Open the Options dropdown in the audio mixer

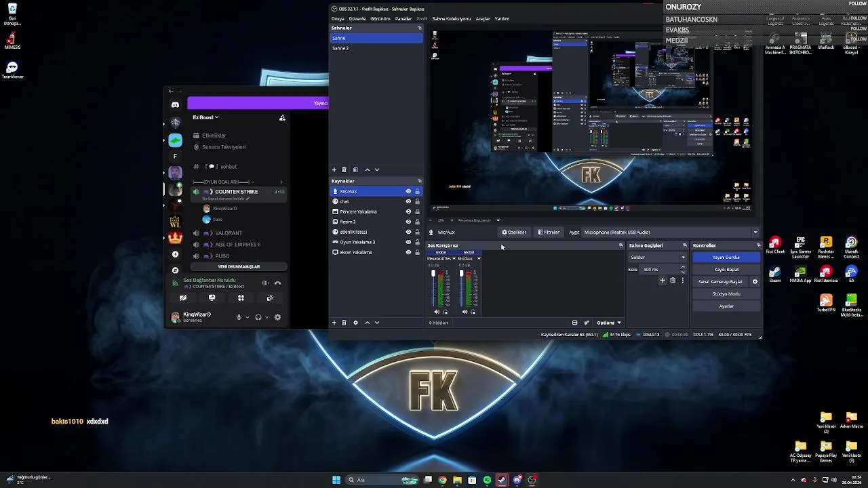[x=608, y=323]
